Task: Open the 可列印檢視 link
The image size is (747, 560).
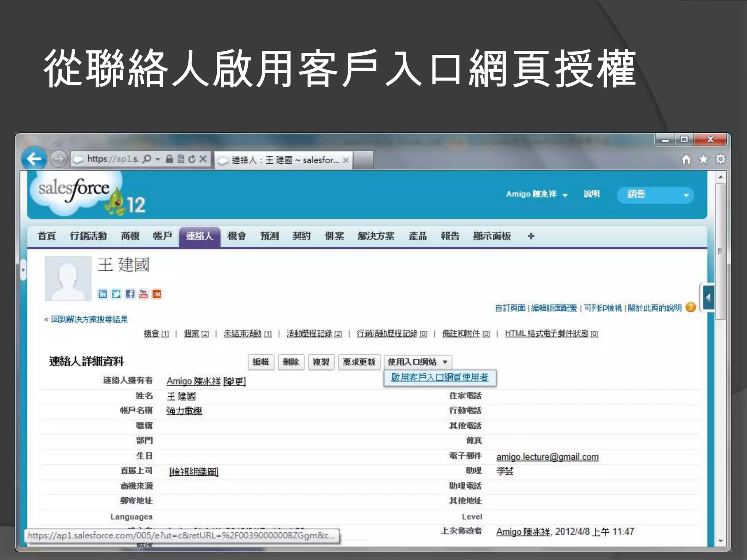Action: tap(603, 308)
